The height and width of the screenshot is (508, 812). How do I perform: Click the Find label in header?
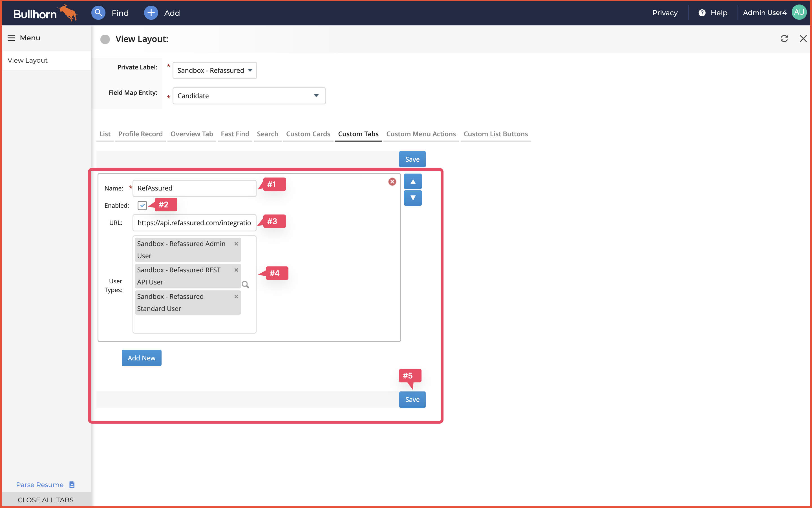pos(120,13)
